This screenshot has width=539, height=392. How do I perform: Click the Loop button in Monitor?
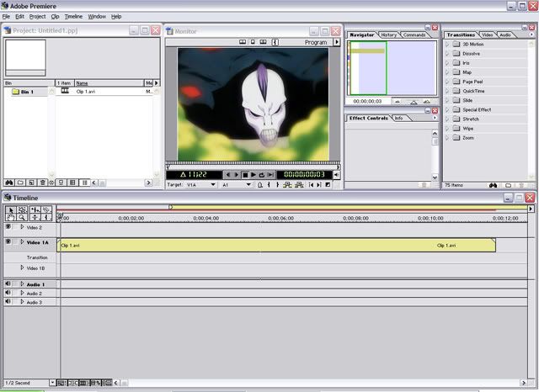(262, 175)
